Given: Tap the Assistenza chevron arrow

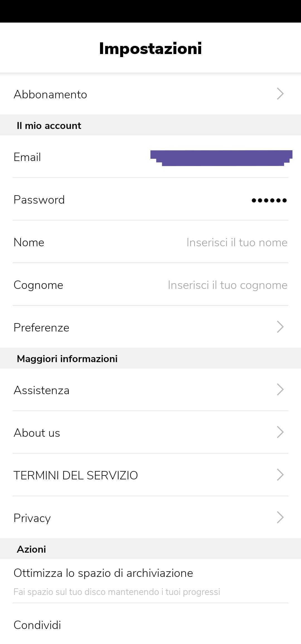Looking at the screenshot, I should click(280, 389).
